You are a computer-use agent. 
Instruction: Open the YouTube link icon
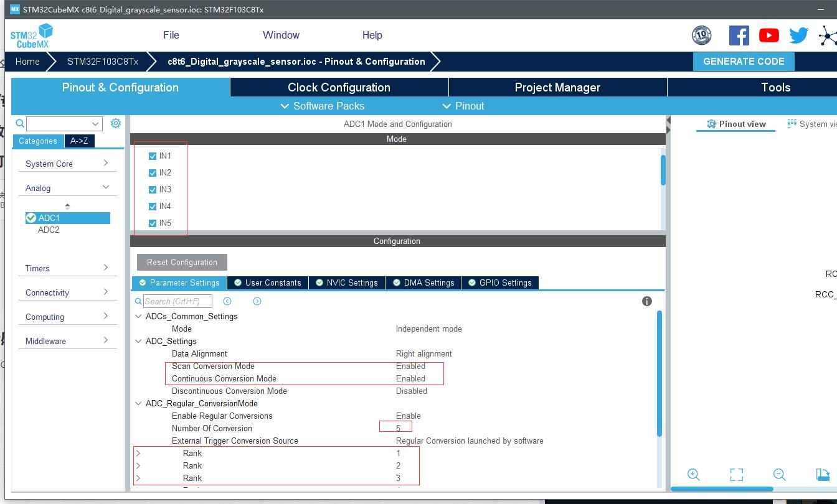coord(769,35)
